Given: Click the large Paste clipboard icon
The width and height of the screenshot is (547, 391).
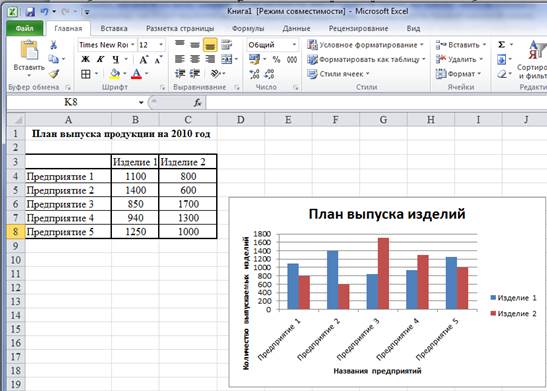Looking at the screenshot, I should pyautogui.click(x=29, y=50).
